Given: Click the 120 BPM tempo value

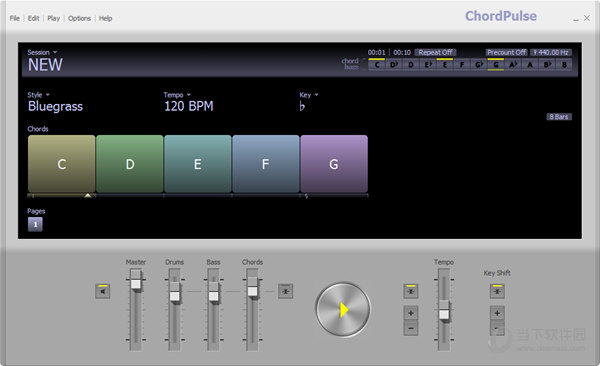Looking at the screenshot, I should tap(189, 106).
